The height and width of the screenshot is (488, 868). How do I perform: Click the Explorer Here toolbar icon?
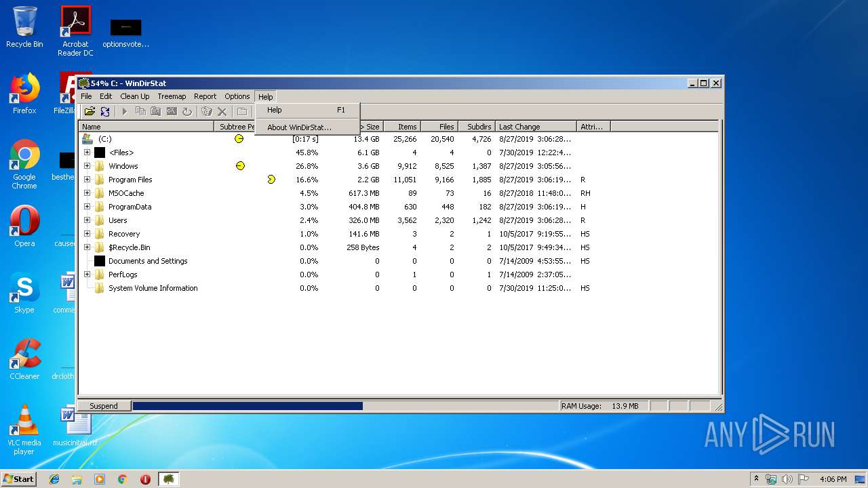(x=156, y=111)
